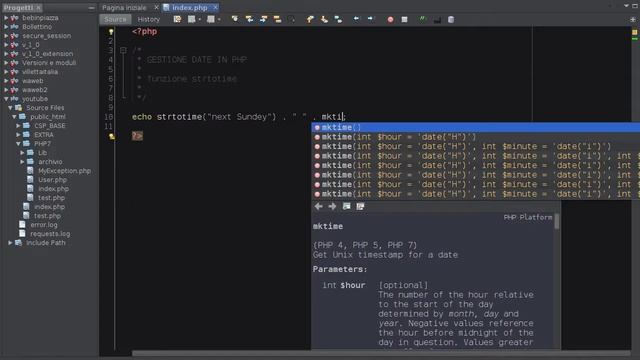The height and width of the screenshot is (360, 640).
Task: Select secure_session project
Action: tap(47, 36)
